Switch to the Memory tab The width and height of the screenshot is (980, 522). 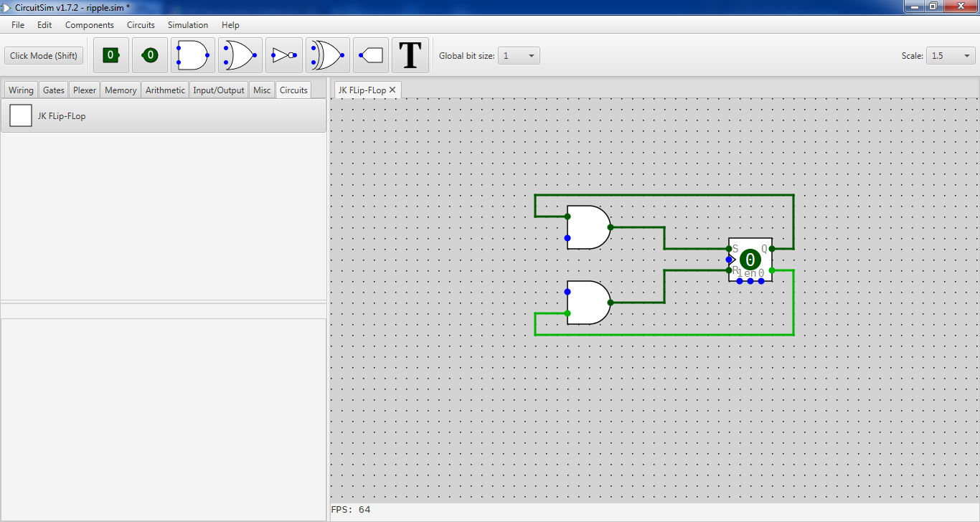[120, 90]
